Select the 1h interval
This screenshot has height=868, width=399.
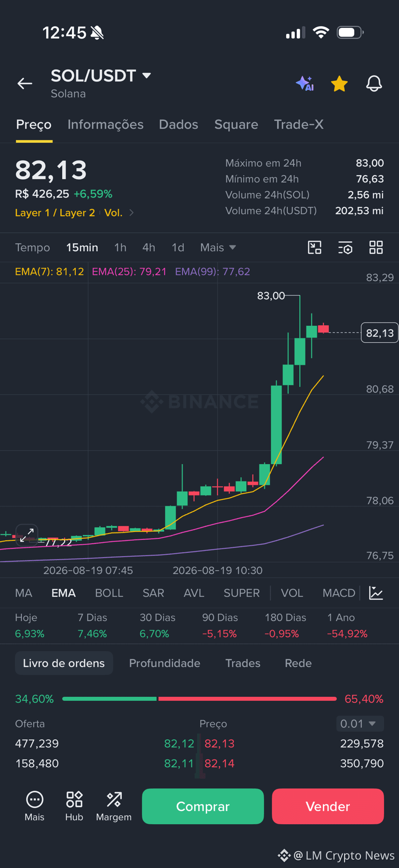coord(120,247)
